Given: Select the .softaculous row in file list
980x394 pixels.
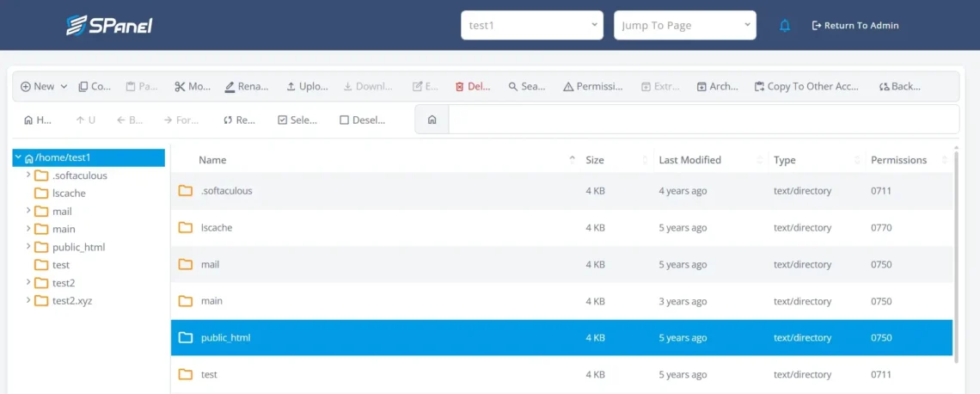Looking at the screenshot, I should pos(561,191).
